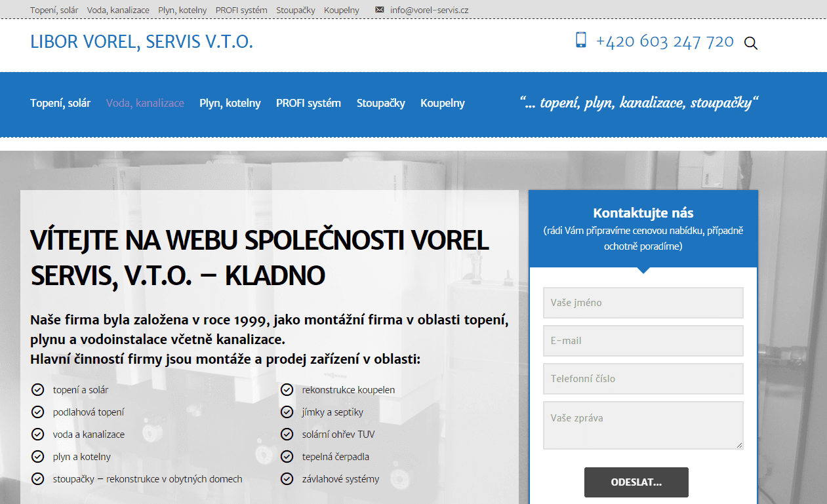Click list item text 'podlahová topení'

[x=89, y=412]
